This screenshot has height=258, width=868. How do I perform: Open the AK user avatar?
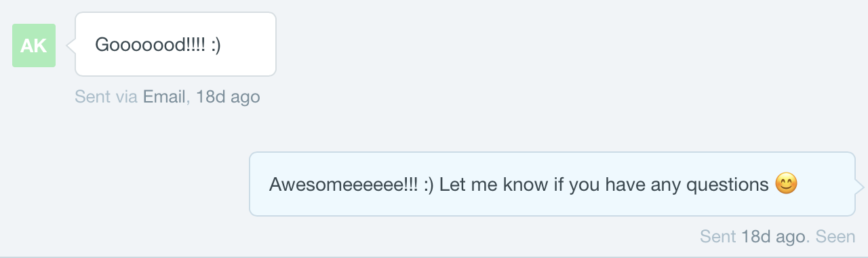[x=34, y=45]
